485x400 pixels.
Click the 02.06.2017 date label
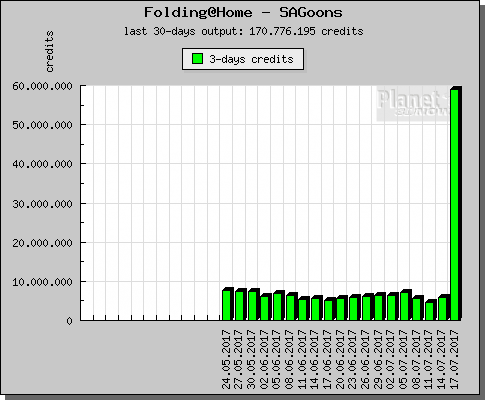(x=265, y=359)
